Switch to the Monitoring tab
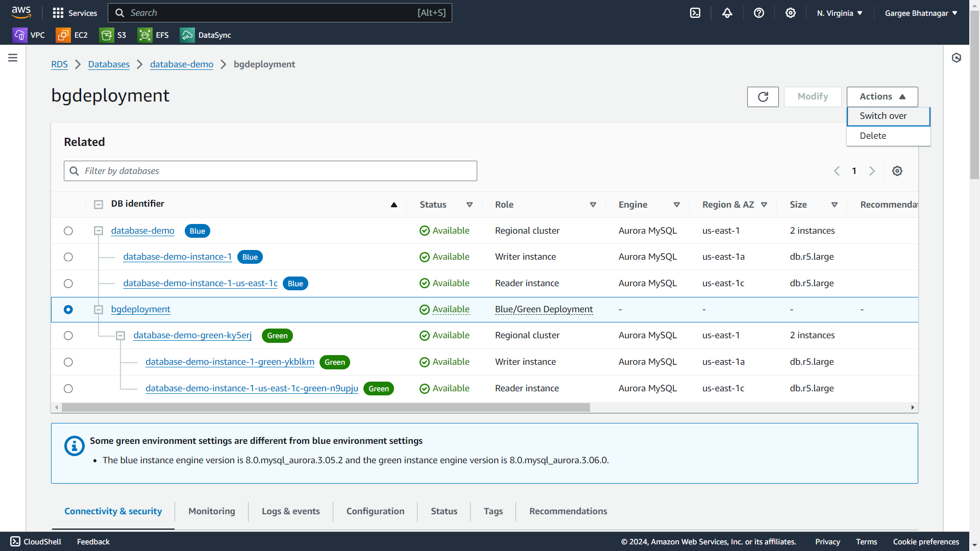Screen dimensions: 980x551 click(x=211, y=511)
